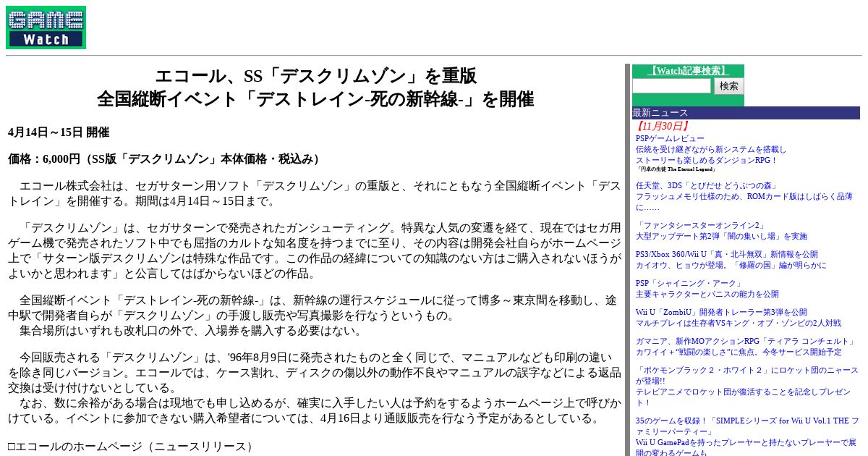Viewport: 868px width, 456px height.
Task: Click the 検索 search button
Action: coord(728,86)
